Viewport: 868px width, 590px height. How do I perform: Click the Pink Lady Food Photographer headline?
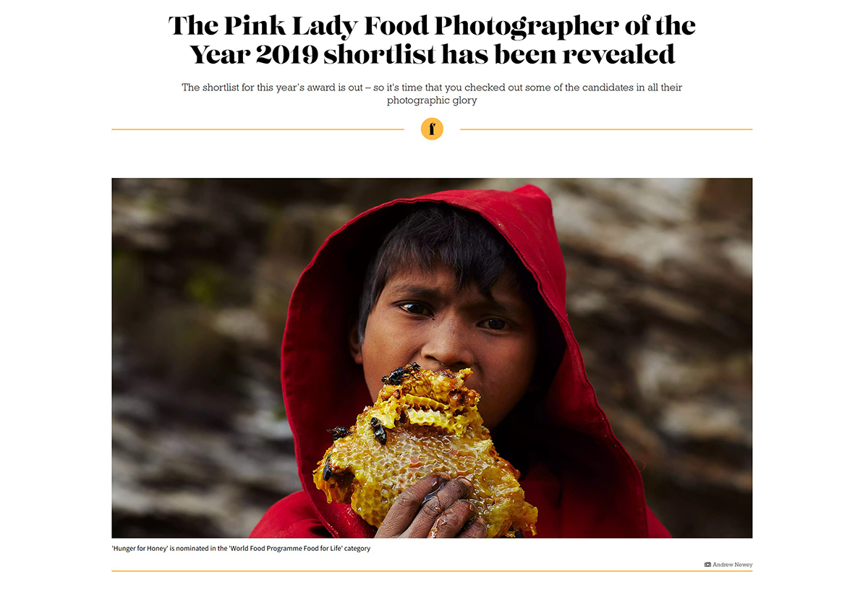432,40
